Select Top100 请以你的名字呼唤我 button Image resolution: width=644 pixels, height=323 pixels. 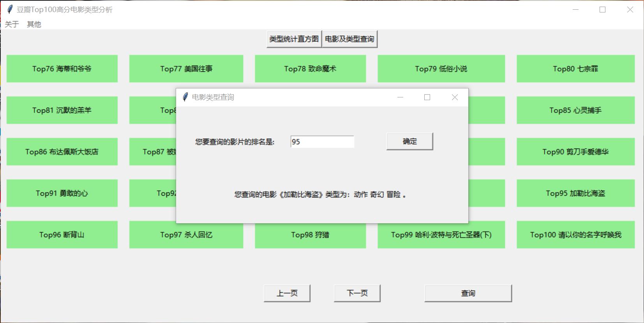(575, 235)
